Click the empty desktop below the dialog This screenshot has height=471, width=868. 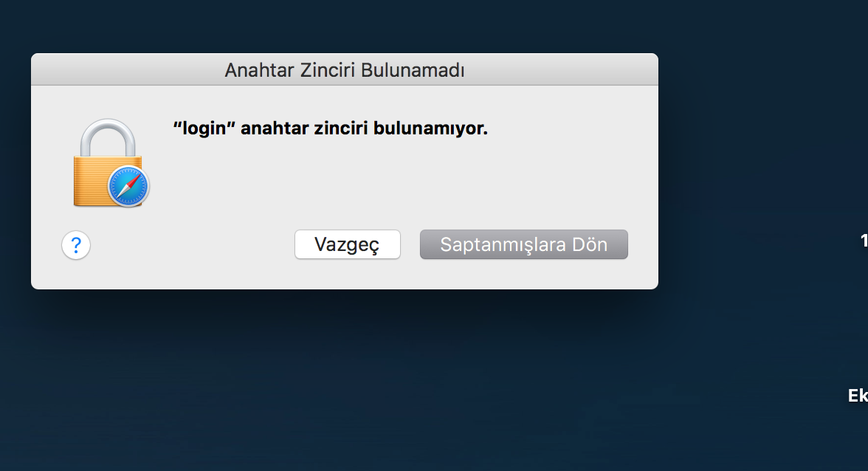[344, 382]
